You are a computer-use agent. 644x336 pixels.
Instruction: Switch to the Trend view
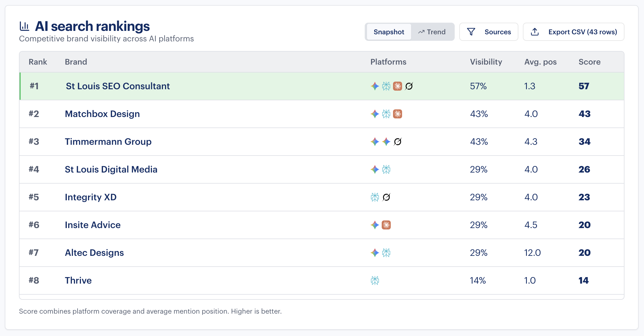[x=432, y=32]
